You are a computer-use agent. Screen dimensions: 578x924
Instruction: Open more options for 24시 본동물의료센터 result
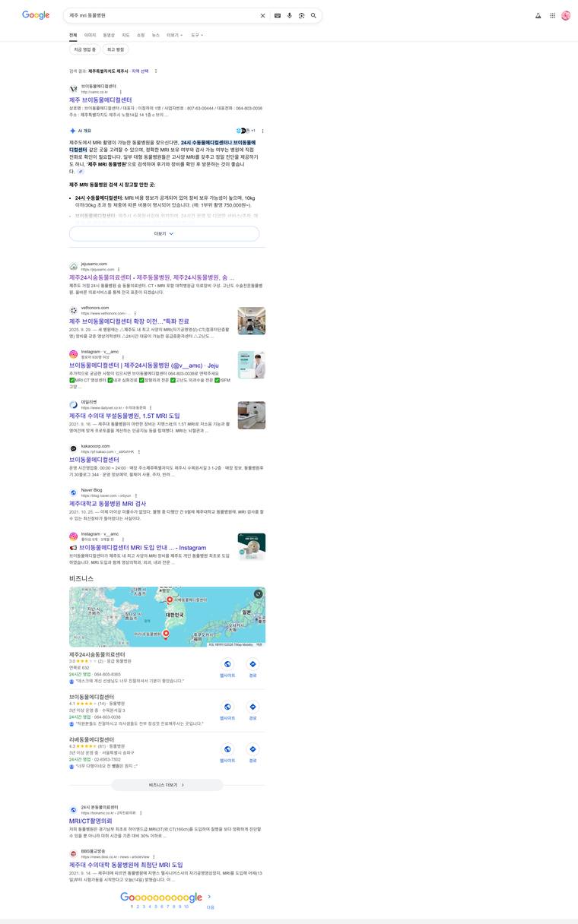point(141,813)
